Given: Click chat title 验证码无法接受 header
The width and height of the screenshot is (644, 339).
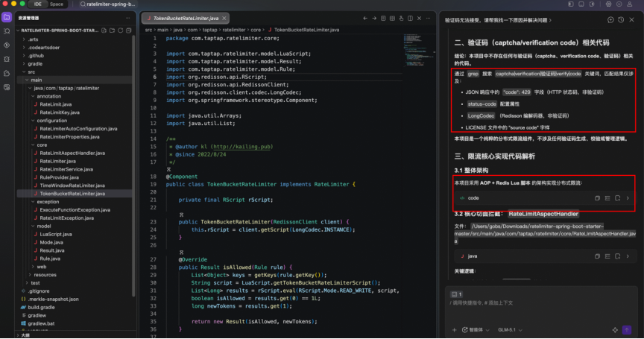Looking at the screenshot, I should coord(497,20).
